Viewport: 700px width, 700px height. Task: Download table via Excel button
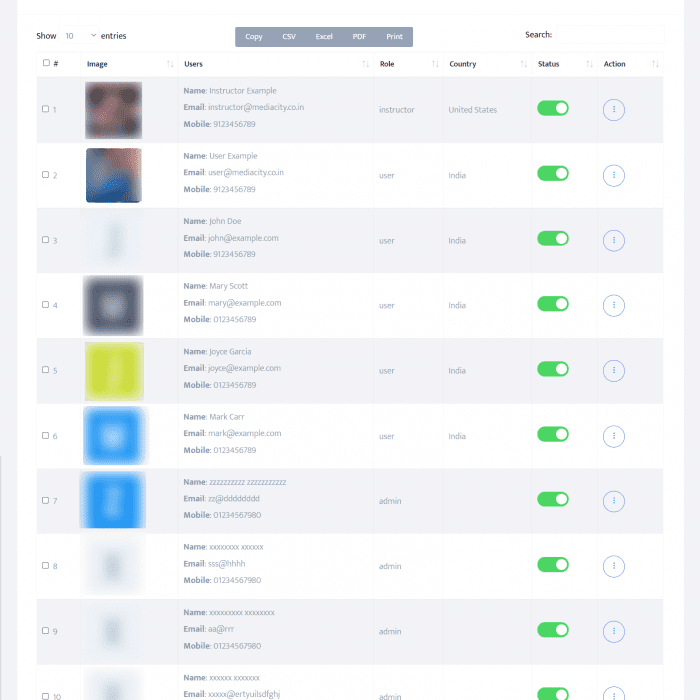click(x=324, y=37)
